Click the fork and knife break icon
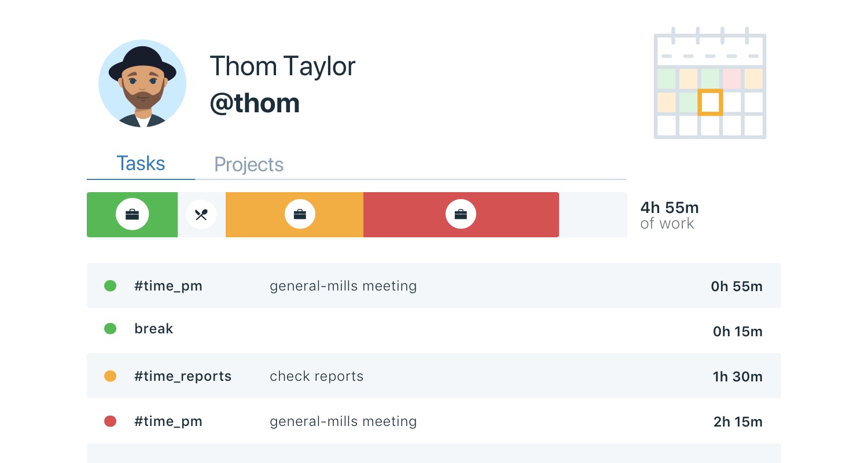 (201, 215)
